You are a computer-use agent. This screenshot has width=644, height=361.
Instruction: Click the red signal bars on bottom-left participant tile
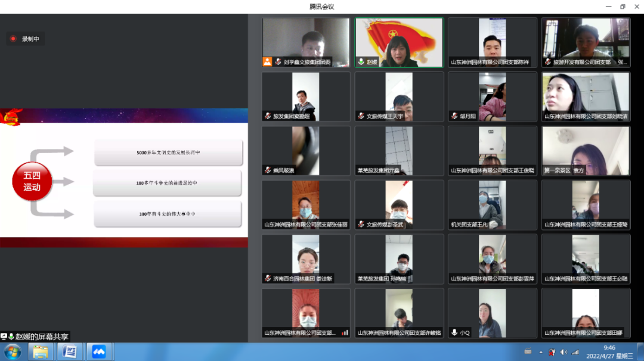point(345,333)
